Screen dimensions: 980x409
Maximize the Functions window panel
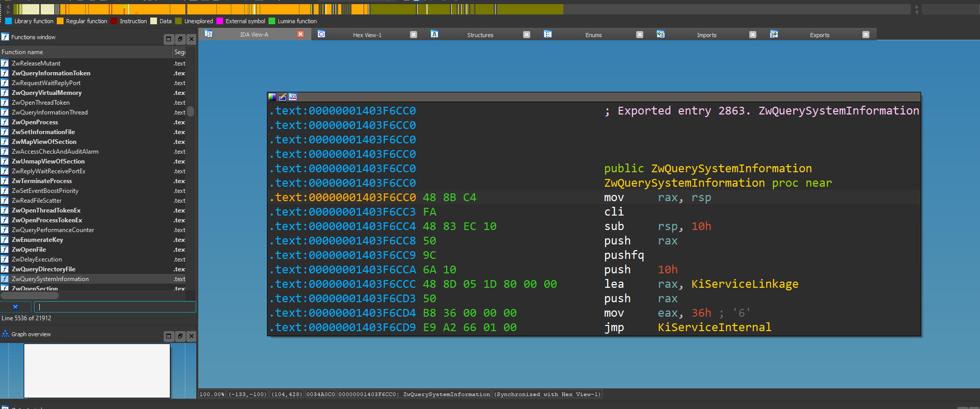[168, 39]
